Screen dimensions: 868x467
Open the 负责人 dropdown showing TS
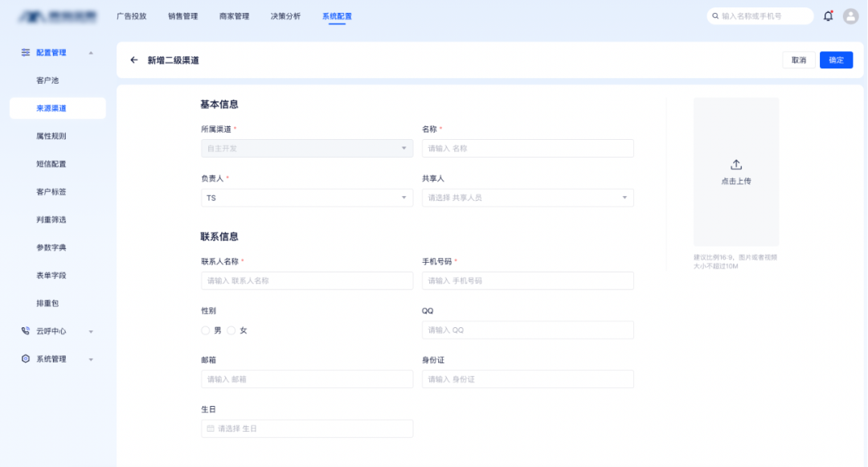pos(306,197)
